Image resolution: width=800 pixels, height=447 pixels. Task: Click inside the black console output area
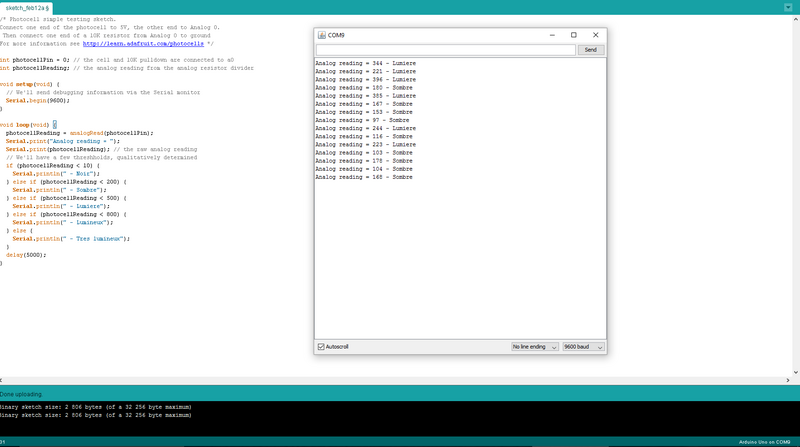pos(400,420)
